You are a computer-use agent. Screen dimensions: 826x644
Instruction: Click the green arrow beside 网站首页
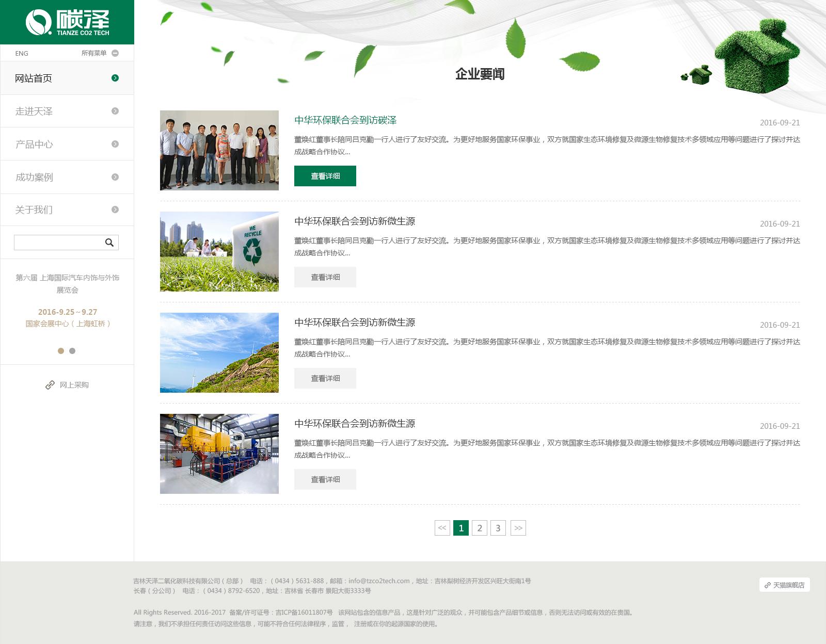[x=115, y=78]
